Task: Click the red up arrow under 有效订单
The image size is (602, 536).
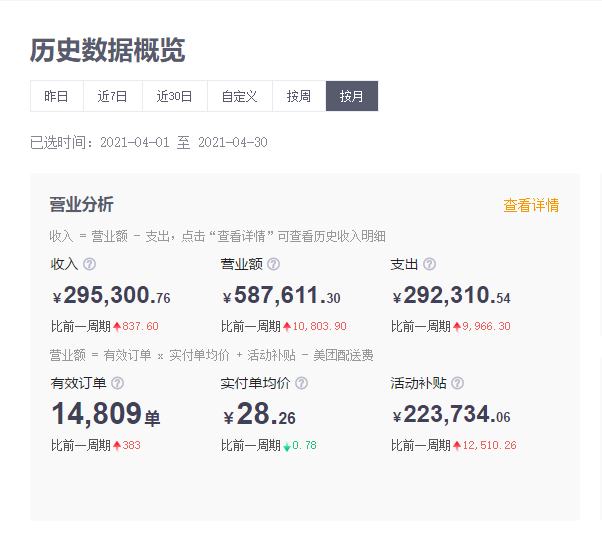Action: pos(116,445)
